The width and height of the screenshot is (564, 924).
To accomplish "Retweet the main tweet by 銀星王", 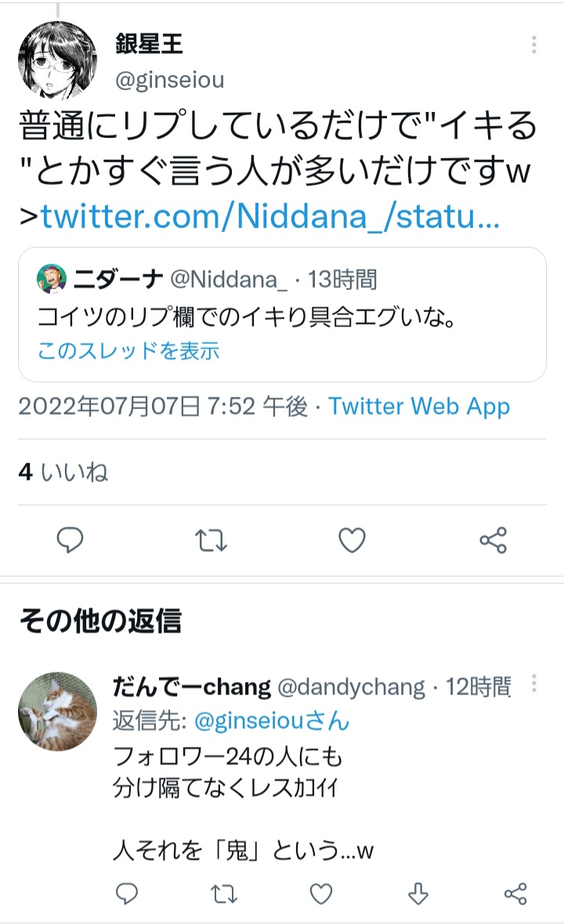I will coord(211,540).
